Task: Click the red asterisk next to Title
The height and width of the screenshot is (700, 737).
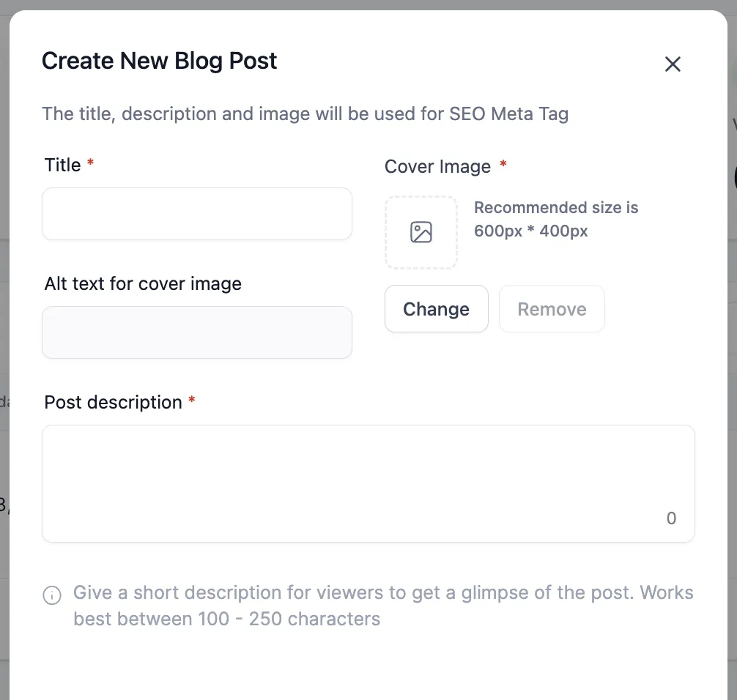Action: tap(91, 164)
